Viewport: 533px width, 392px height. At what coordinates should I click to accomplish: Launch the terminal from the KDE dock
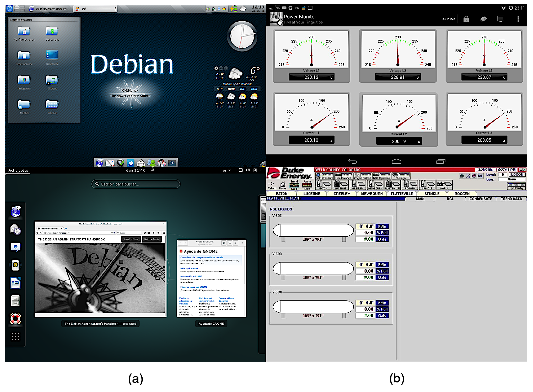tap(172, 163)
